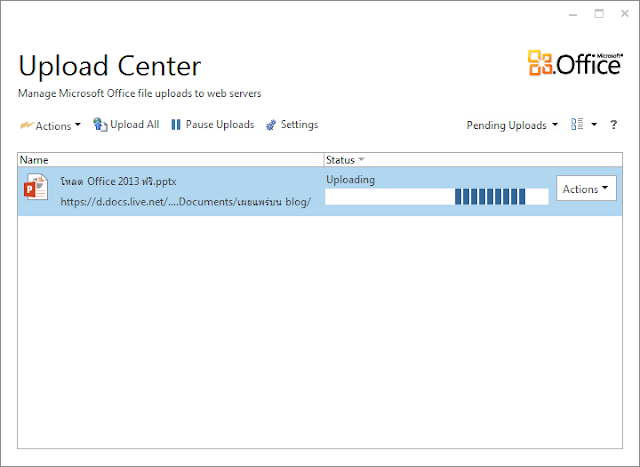Minimize the Upload Center window
Screen dimensions: 640x467
pyautogui.click(x=573, y=14)
